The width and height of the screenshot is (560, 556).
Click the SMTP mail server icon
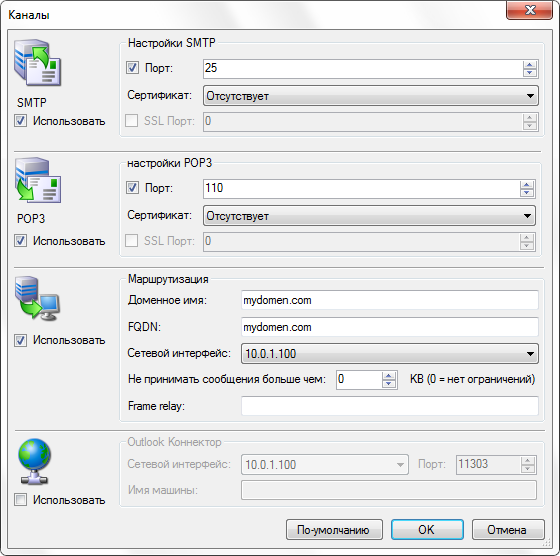point(38,62)
